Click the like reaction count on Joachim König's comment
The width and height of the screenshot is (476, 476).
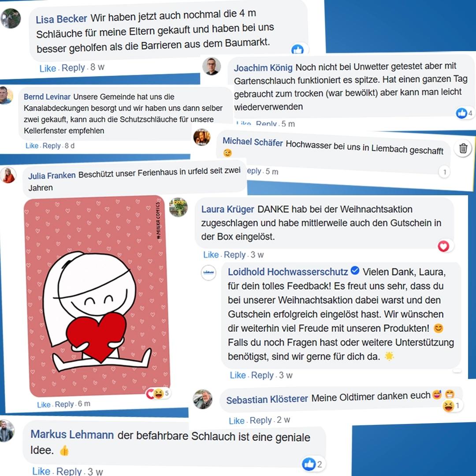(x=465, y=113)
